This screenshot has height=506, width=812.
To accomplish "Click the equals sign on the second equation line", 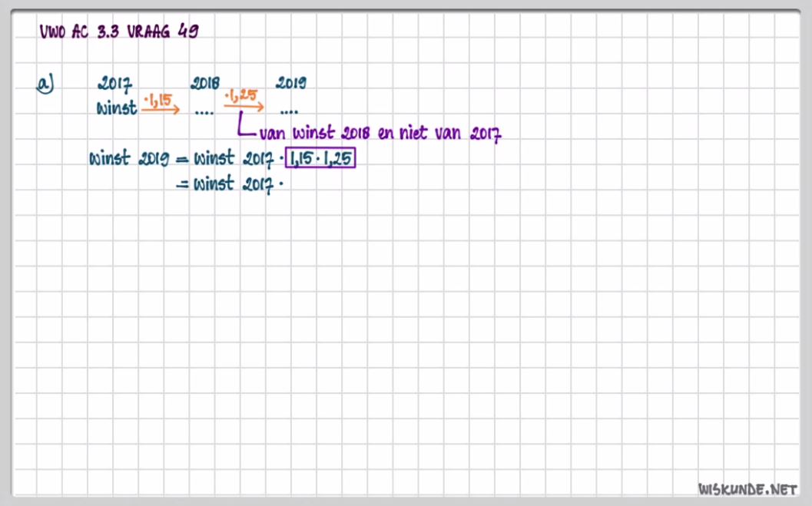I will [x=182, y=184].
